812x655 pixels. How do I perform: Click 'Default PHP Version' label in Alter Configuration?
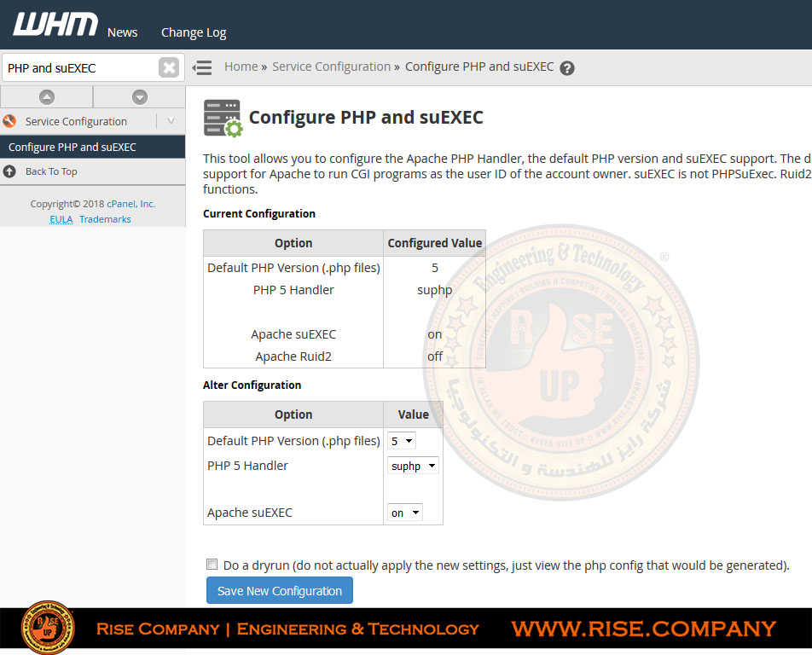coord(293,441)
